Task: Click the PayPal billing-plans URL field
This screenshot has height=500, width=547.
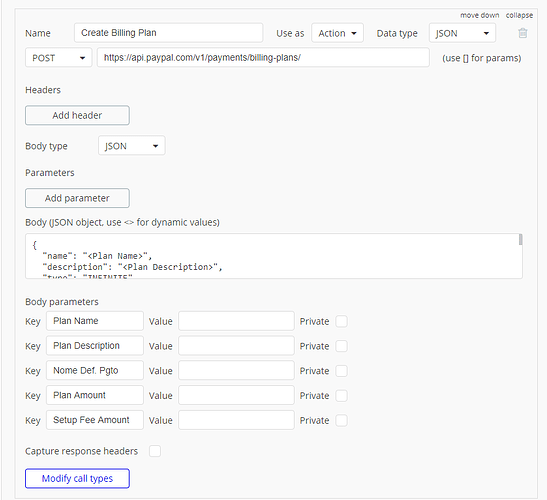Action: (263, 58)
